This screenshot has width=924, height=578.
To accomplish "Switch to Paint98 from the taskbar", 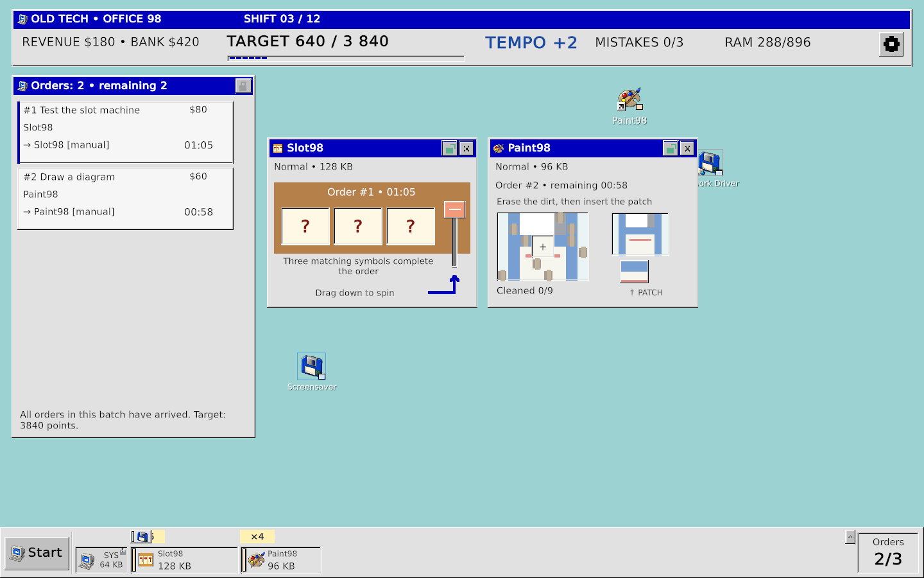I will (x=281, y=560).
